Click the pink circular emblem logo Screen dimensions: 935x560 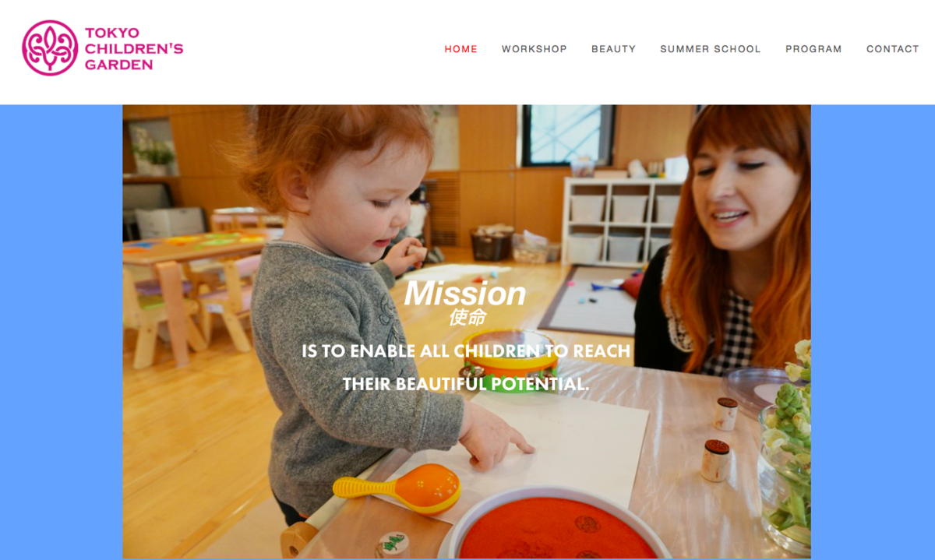[50, 48]
